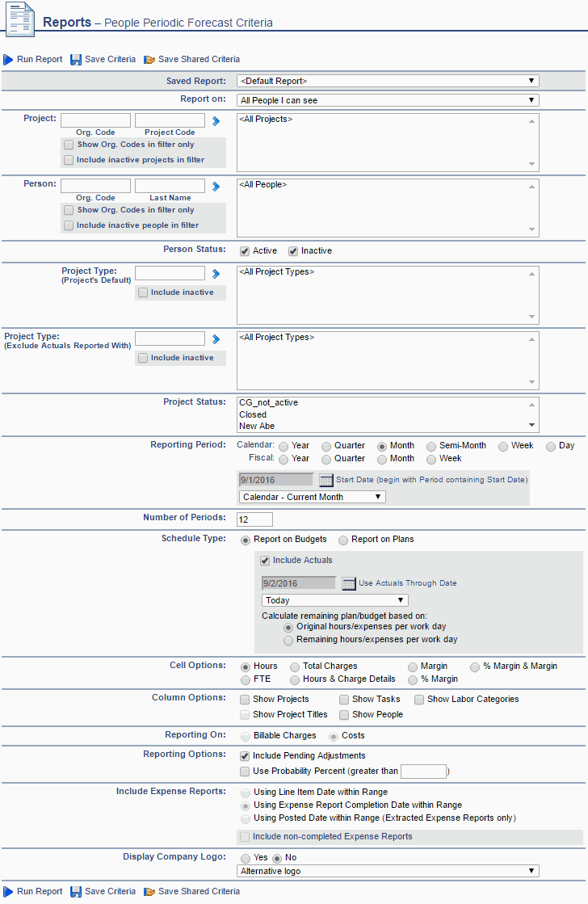Check Show People column option
Screen dimensions: 588x904
pyautogui.click(x=344, y=715)
